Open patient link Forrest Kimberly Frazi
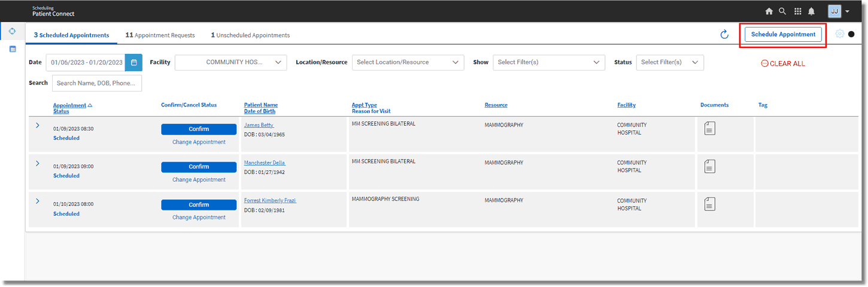 pos(270,201)
